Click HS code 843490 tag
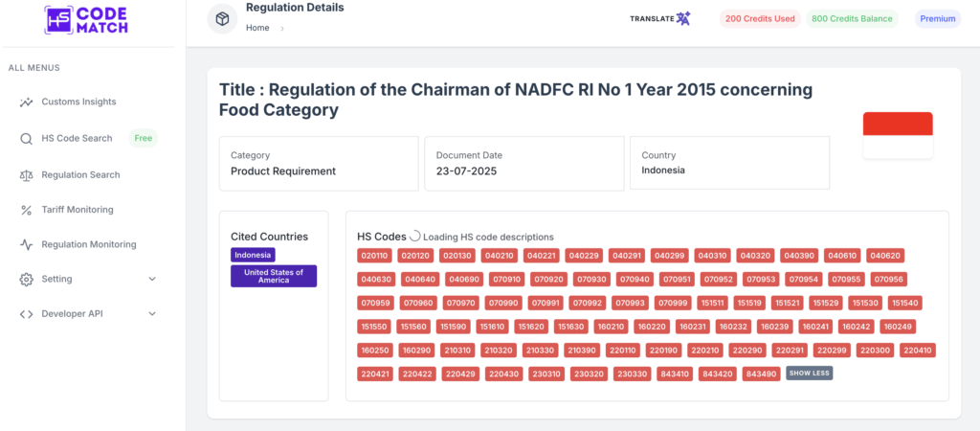This screenshot has height=431, width=980. pyautogui.click(x=761, y=374)
